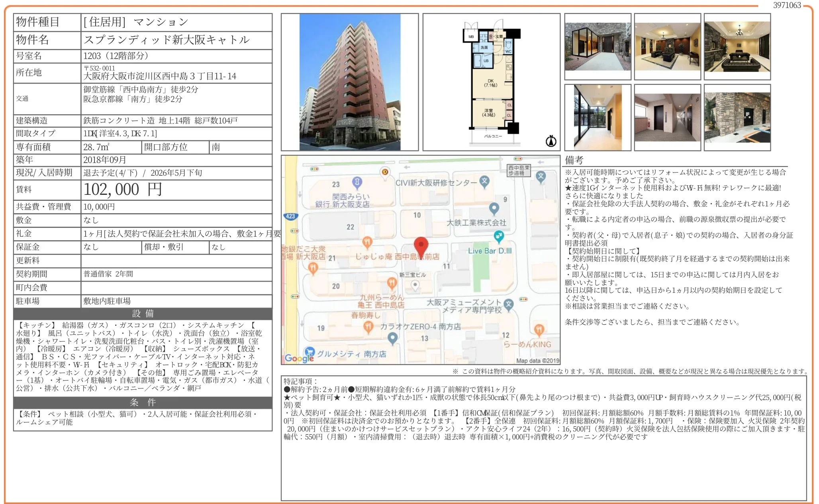Click the じゅじゅ庵 西中島駅前店 restaurant icon
Viewport: 819px width, 504px height.
point(367,242)
